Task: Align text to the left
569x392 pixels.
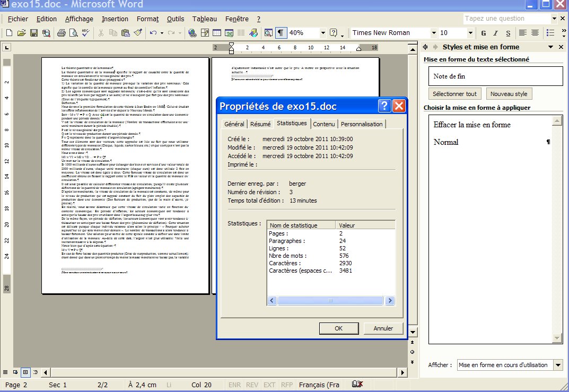Action: [x=522, y=33]
